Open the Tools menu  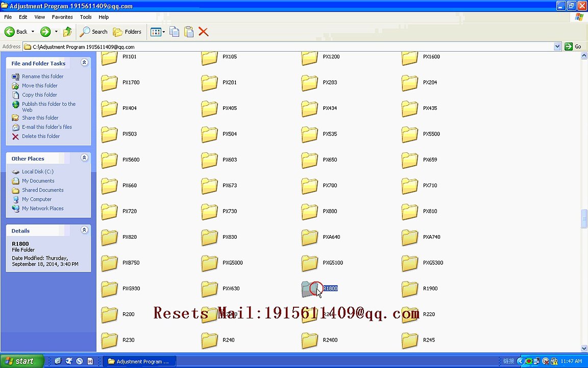pos(86,17)
